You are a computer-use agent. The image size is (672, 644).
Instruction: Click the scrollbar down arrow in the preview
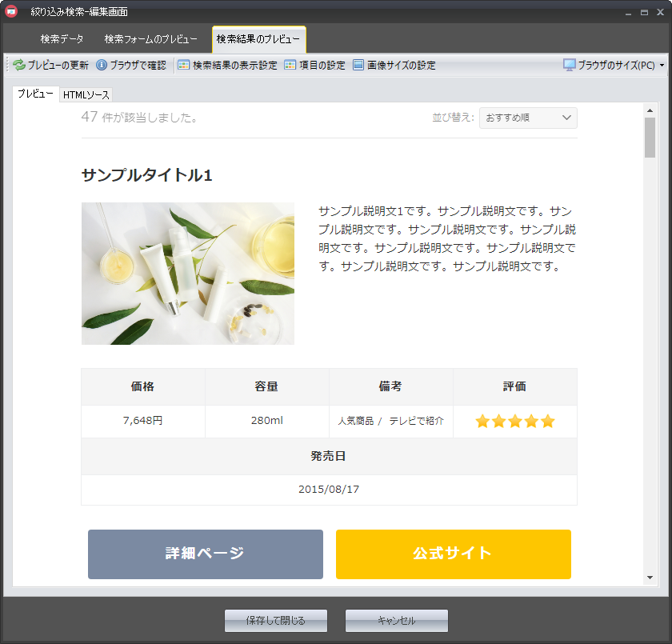(650, 578)
